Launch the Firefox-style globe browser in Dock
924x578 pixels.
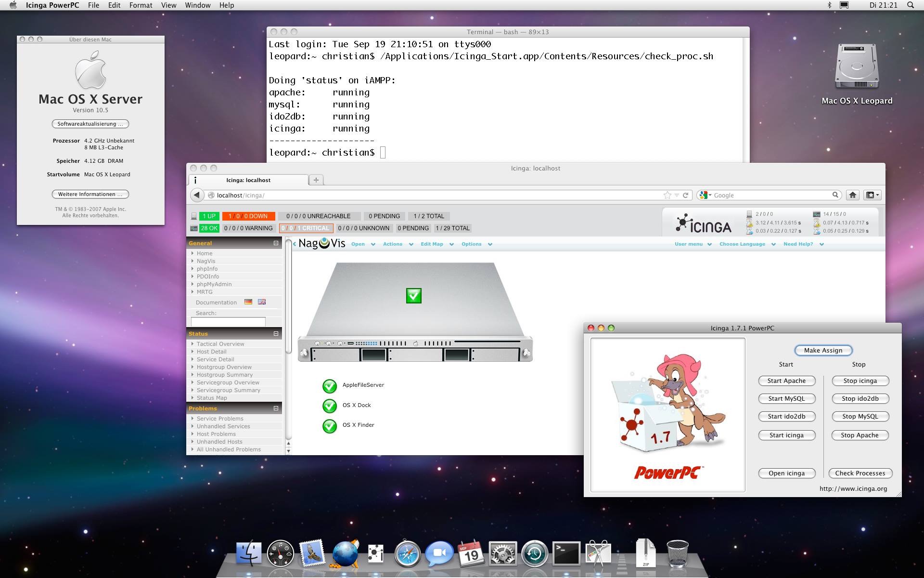(345, 553)
